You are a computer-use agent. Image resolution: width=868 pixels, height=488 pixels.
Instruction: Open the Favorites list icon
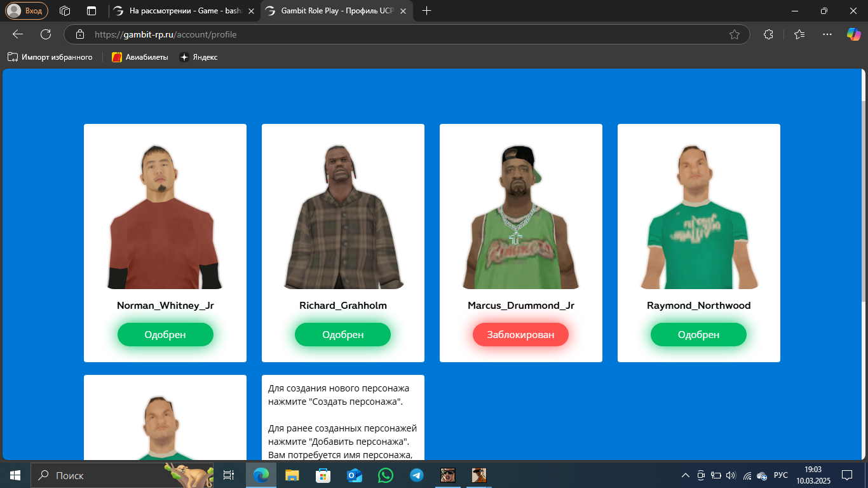(799, 34)
